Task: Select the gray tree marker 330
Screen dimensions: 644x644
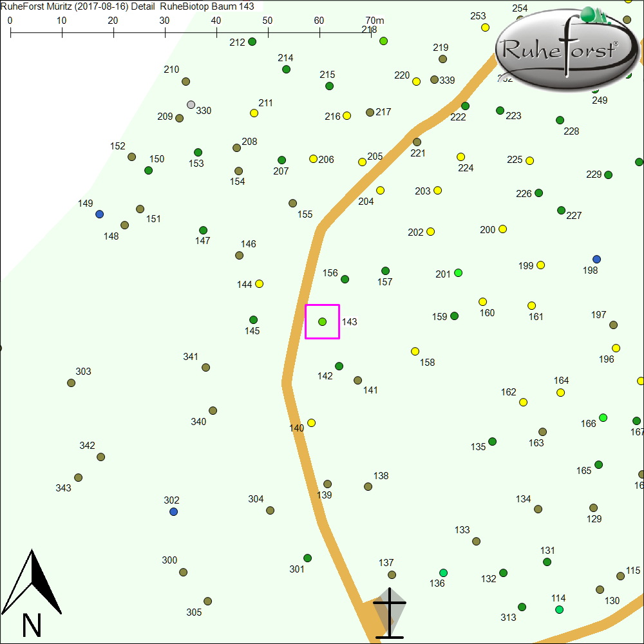Action: [x=191, y=104]
